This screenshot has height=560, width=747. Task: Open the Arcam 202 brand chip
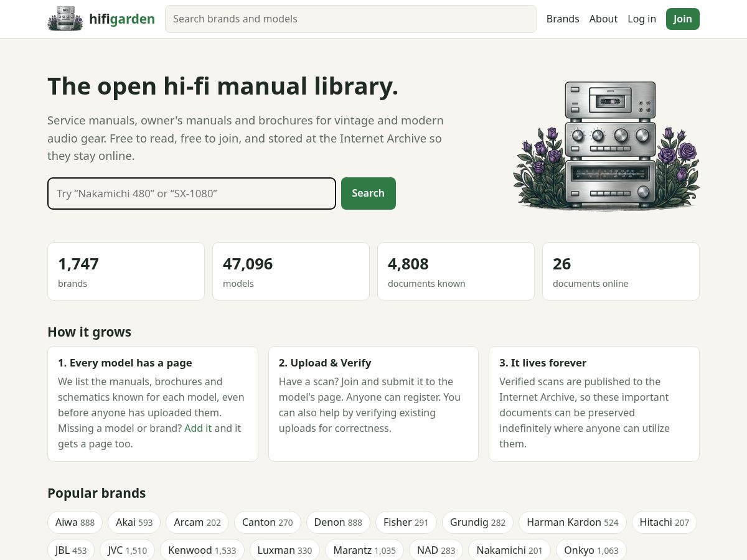[197, 523]
